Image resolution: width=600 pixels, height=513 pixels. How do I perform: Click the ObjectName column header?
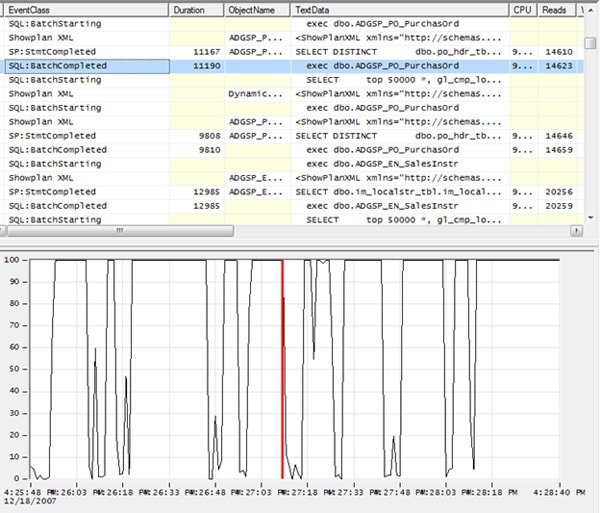257,10
